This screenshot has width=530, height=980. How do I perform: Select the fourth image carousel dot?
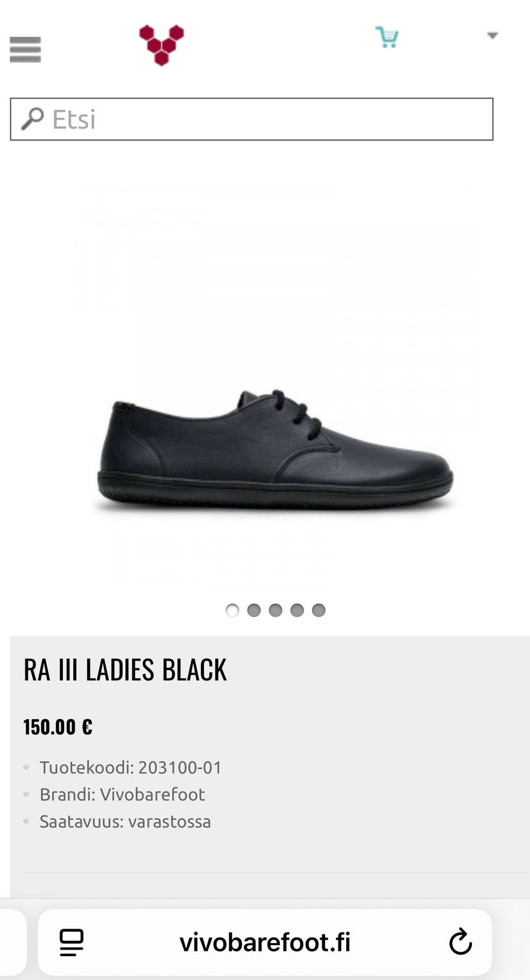[297, 610]
